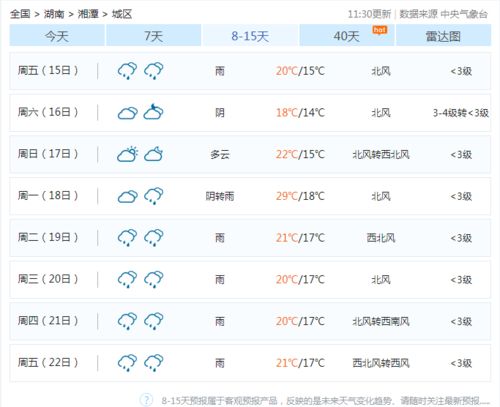Click the 18℃/14℃ temperature

click(300, 113)
